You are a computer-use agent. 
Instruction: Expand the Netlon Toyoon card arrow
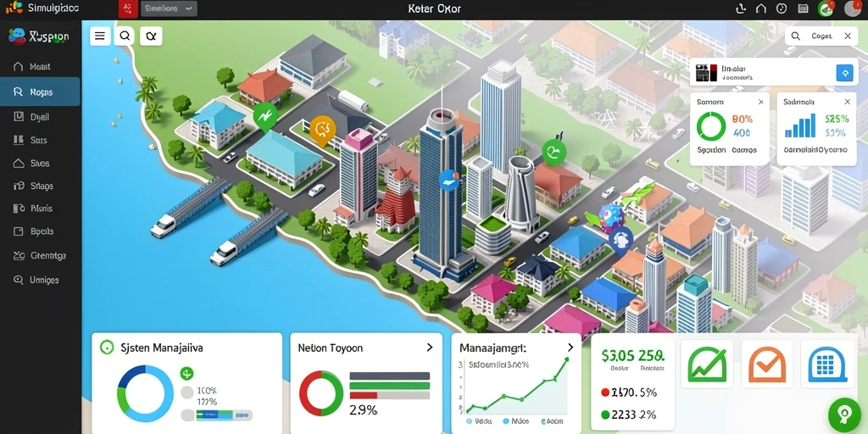(x=430, y=348)
